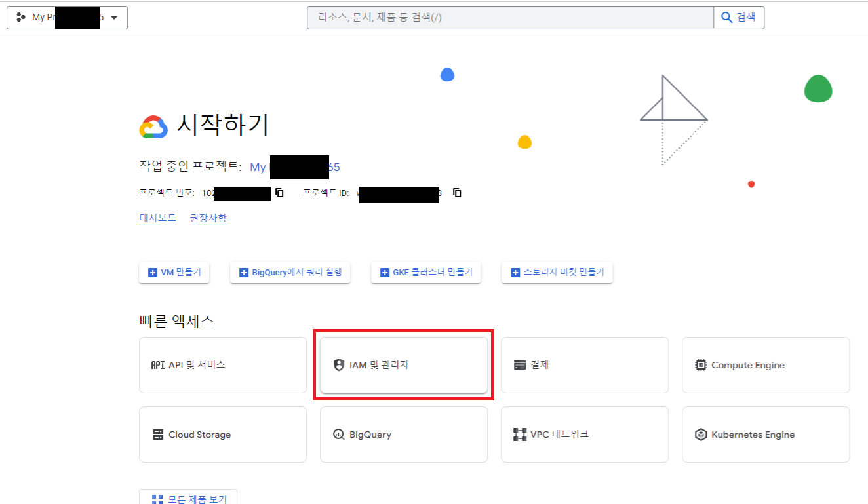Click the VM 만들기 button
Screen dimensions: 868x504
point(174,272)
